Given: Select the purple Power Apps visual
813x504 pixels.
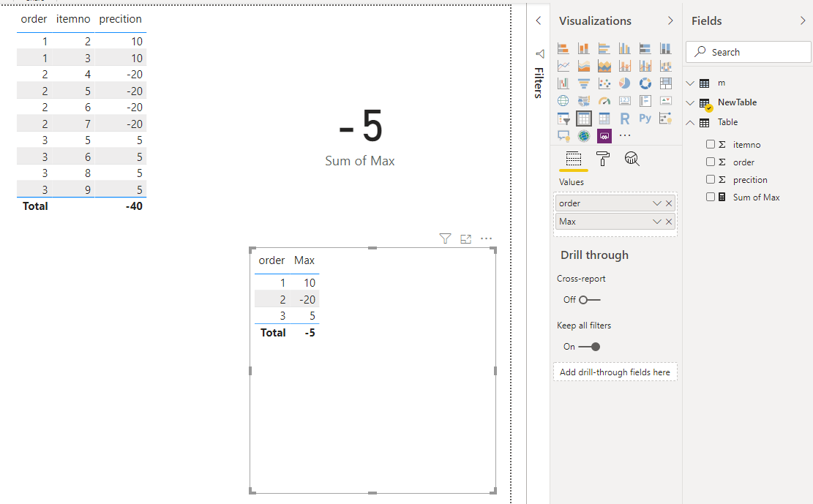Looking at the screenshot, I should point(604,136).
